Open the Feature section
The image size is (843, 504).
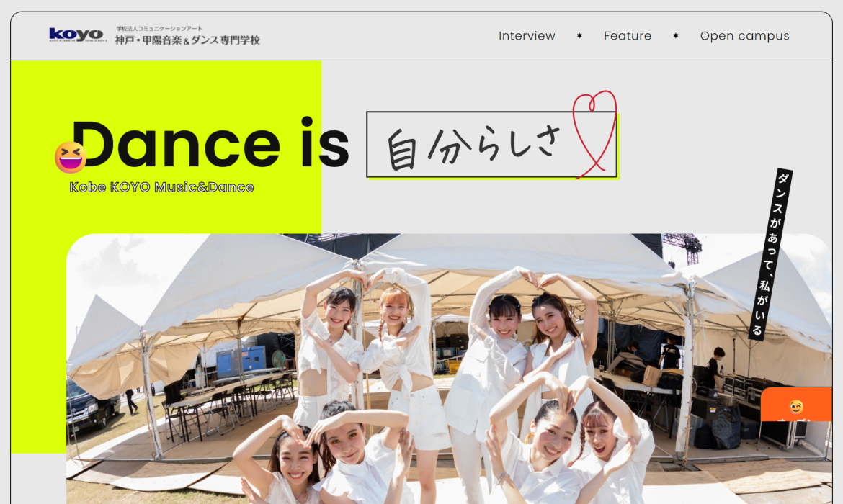pos(628,35)
